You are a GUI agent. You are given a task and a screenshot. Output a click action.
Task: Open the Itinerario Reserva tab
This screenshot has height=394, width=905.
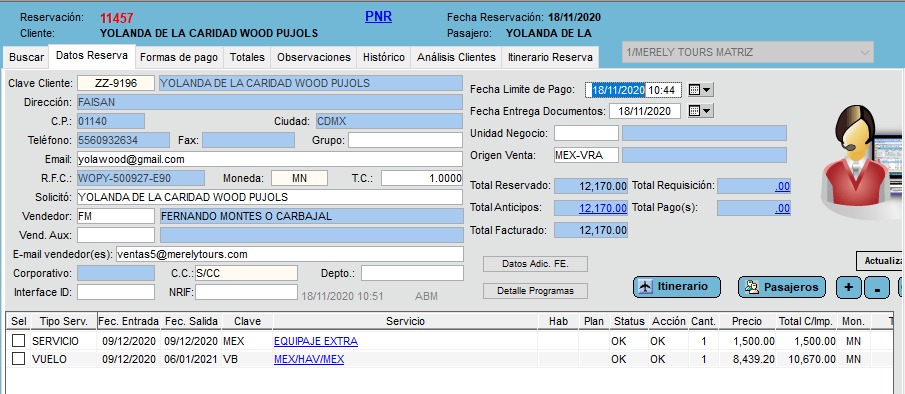(x=550, y=57)
